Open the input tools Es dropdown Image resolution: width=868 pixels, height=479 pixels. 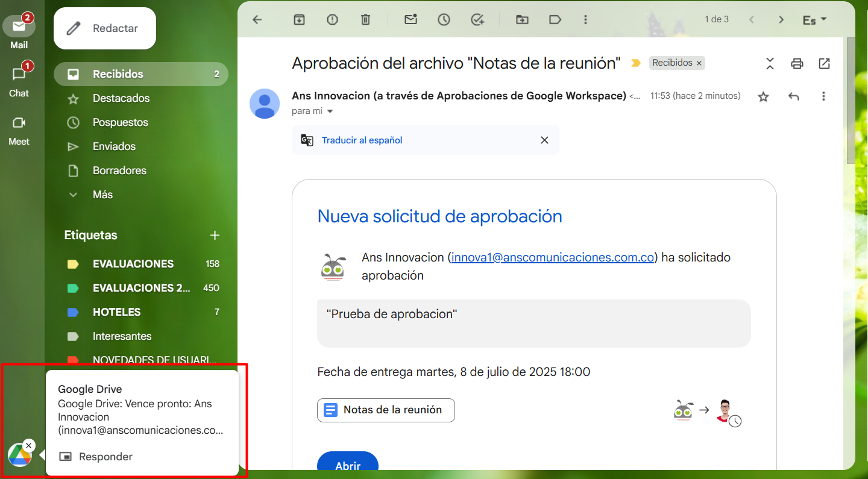click(x=815, y=20)
